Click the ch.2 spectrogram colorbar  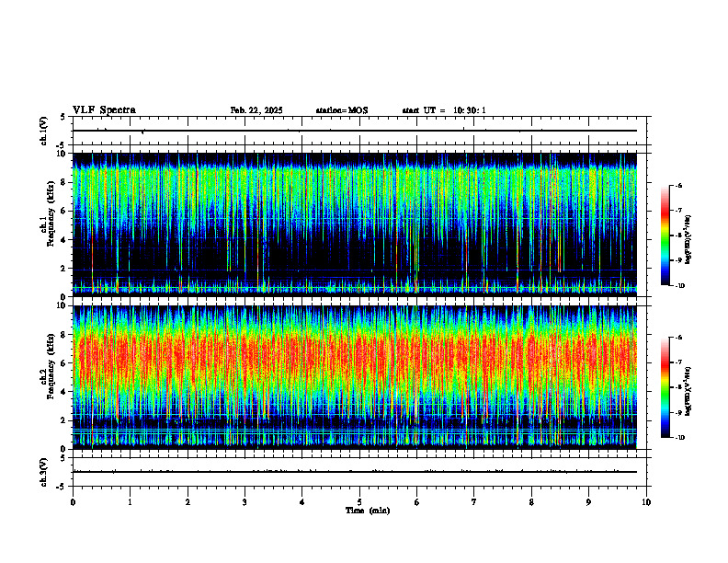point(665,387)
